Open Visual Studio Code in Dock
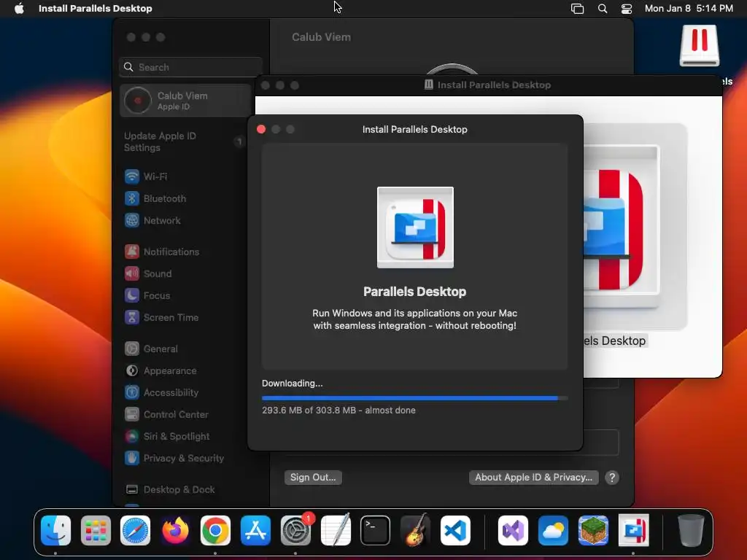The image size is (747, 560). (x=455, y=531)
